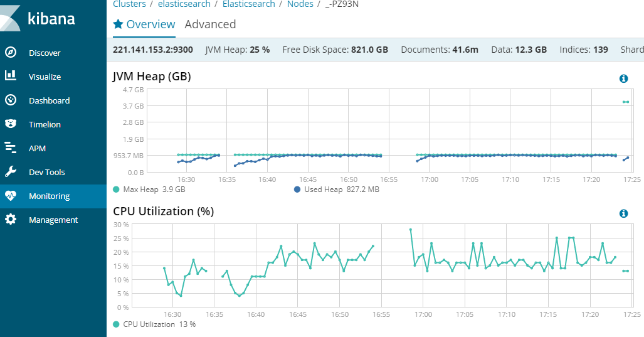Click the node address 221.141.153.2:9300
The width and height of the screenshot is (644, 337).
pyautogui.click(x=153, y=50)
